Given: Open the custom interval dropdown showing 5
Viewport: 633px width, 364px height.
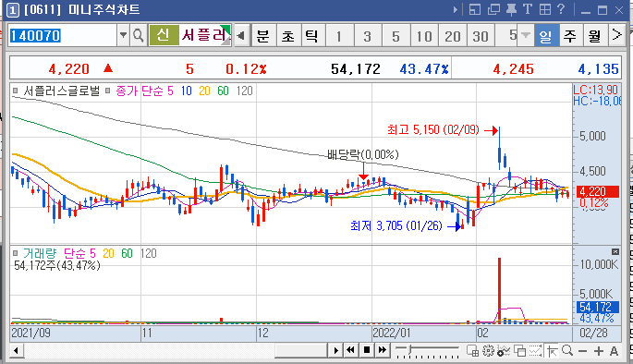Looking at the screenshot, I should point(525,35).
